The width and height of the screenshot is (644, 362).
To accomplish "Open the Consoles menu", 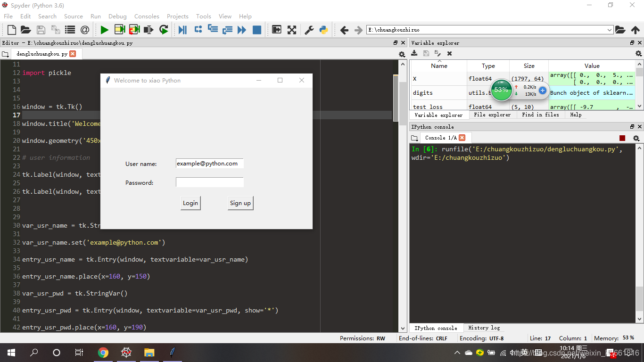I will 147,16.
